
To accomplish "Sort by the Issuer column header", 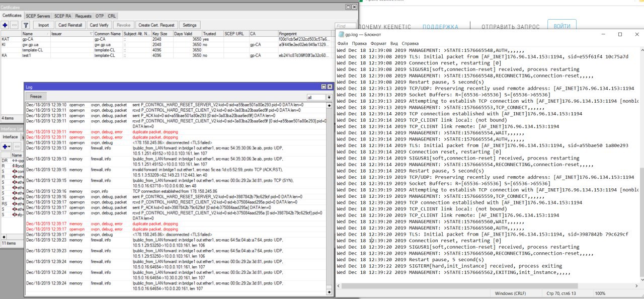I will [72, 34].
